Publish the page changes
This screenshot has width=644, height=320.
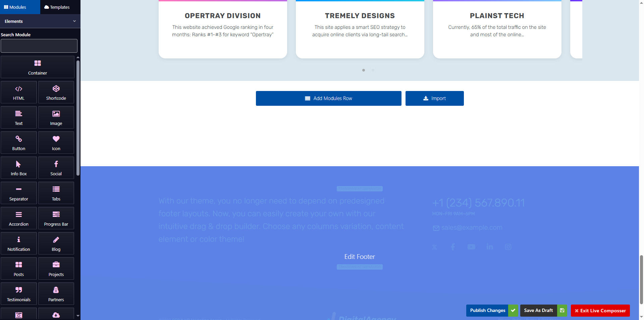[487, 311]
